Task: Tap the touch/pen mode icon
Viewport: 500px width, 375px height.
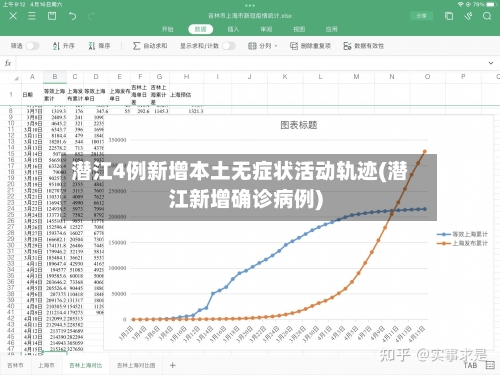Action: point(468,16)
